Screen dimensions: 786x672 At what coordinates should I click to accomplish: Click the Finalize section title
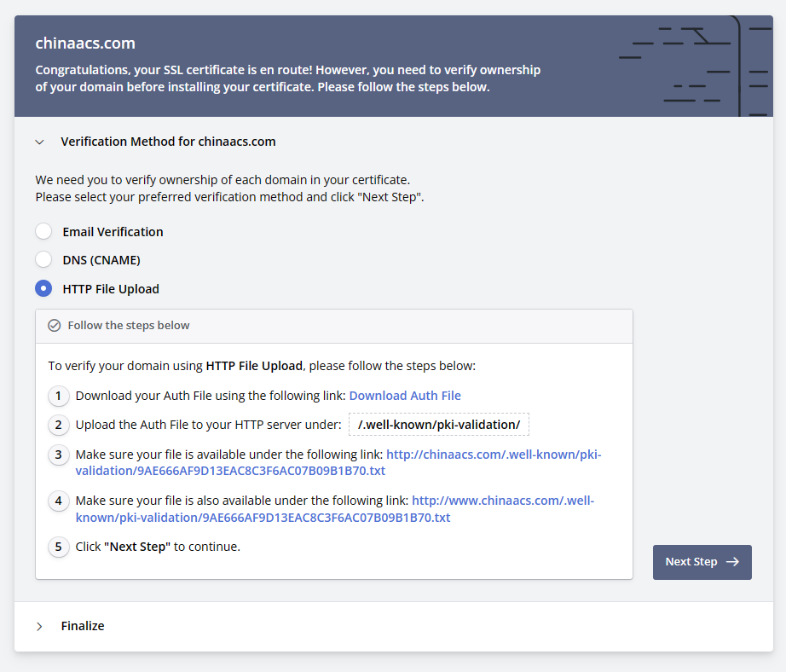pos(83,626)
